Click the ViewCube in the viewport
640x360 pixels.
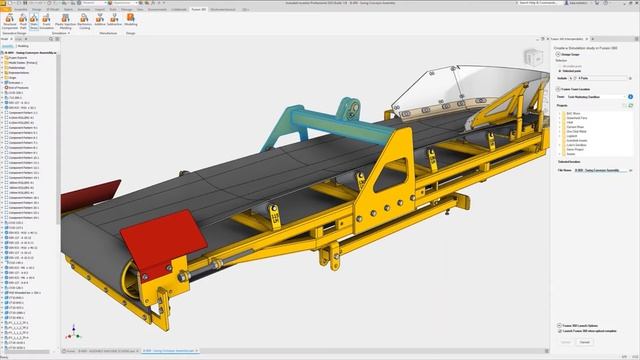click(x=533, y=58)
